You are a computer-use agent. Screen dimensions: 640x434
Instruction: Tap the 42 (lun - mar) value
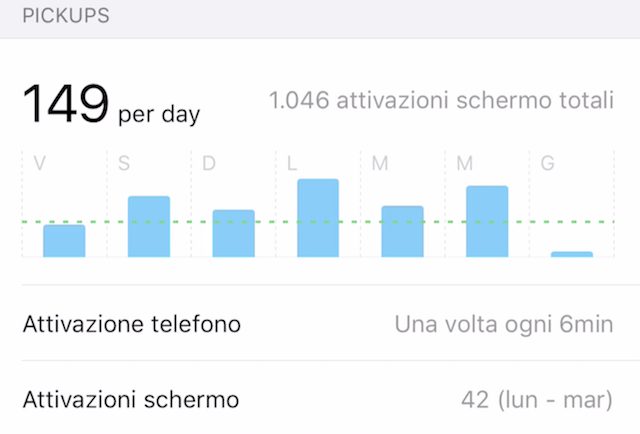pyautogui.click(x=537, y=399)
